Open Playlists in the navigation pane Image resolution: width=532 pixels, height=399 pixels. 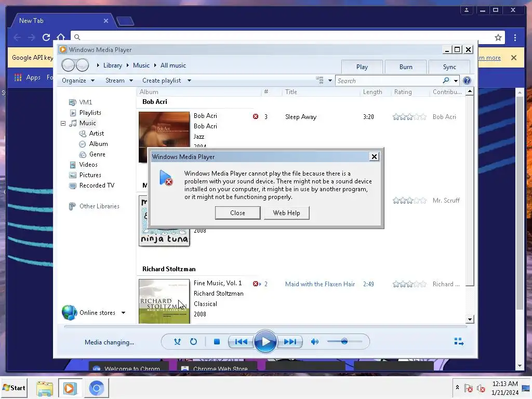click(90, 113)
